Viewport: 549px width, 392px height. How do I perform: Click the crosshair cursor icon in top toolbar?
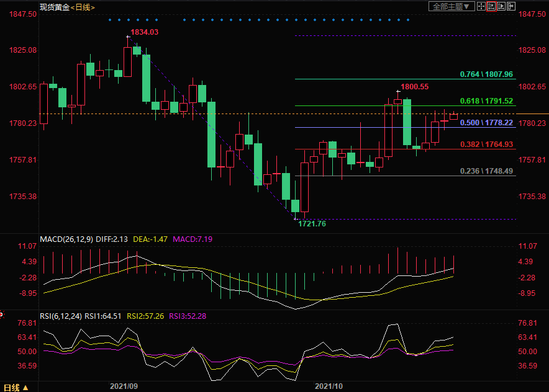[481, 6]
